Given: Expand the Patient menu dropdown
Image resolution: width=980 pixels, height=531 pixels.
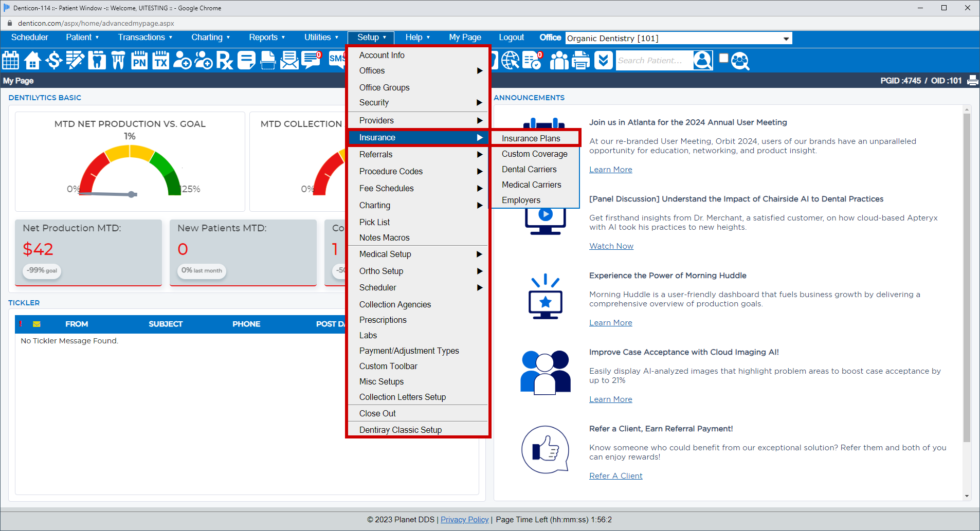Looking at the screenshot, I should 82,37.
